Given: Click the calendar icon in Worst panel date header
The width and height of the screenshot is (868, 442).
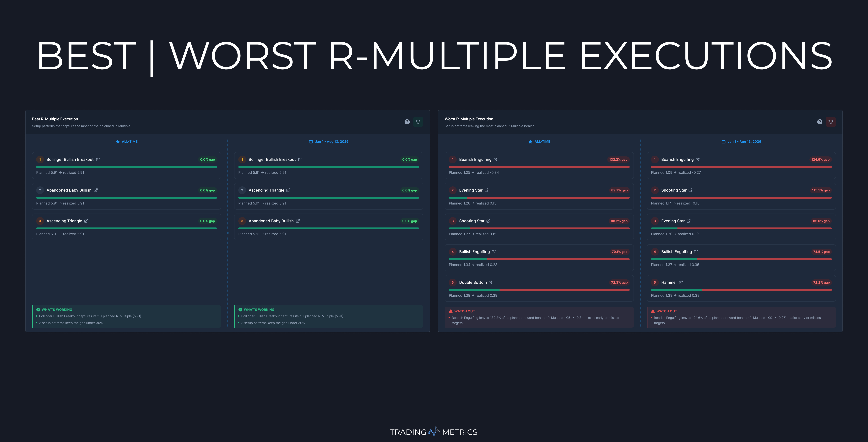Looking at the screenshot, I should point(723,142).
